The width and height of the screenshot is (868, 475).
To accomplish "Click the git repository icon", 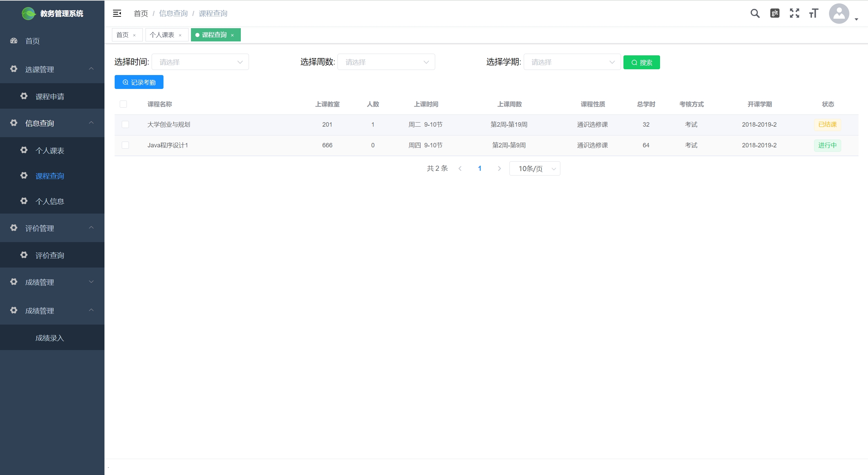I will pos(775,13).
